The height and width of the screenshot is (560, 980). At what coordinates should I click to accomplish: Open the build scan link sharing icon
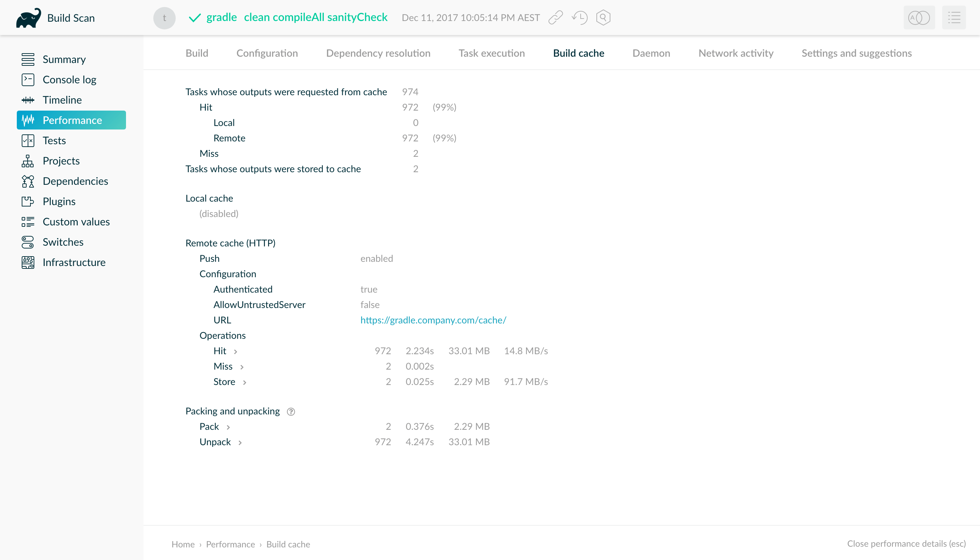pos(555,17)
